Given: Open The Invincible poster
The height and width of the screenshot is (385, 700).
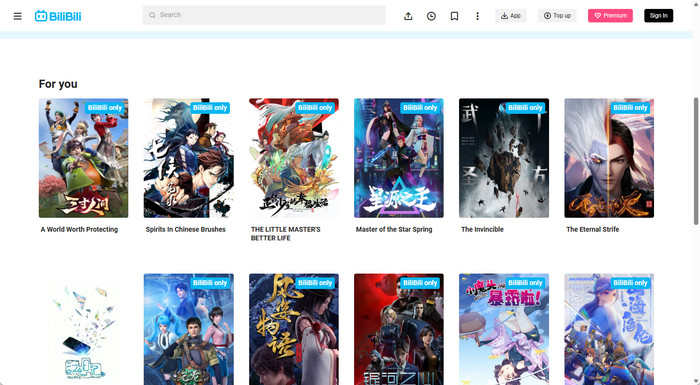Looking at the screenshot, I should click(x=504, y=158).
